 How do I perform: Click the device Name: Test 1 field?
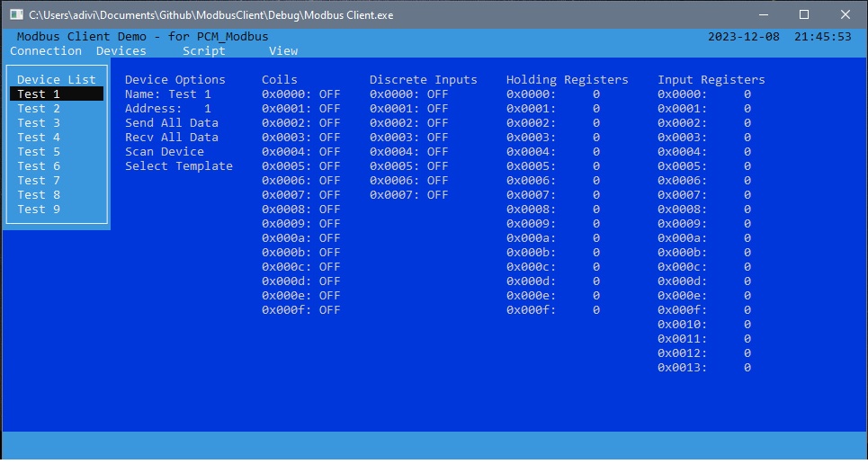pos(168,94)
